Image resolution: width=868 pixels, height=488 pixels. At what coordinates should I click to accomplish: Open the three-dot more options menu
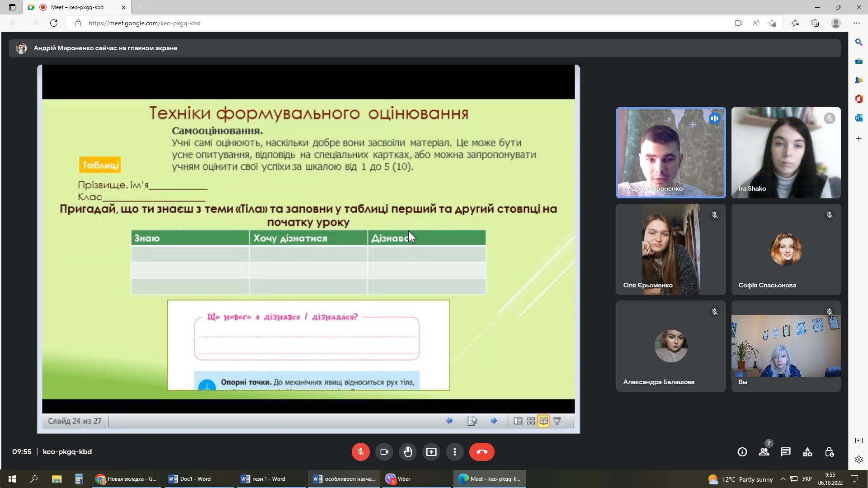(455, 452)
